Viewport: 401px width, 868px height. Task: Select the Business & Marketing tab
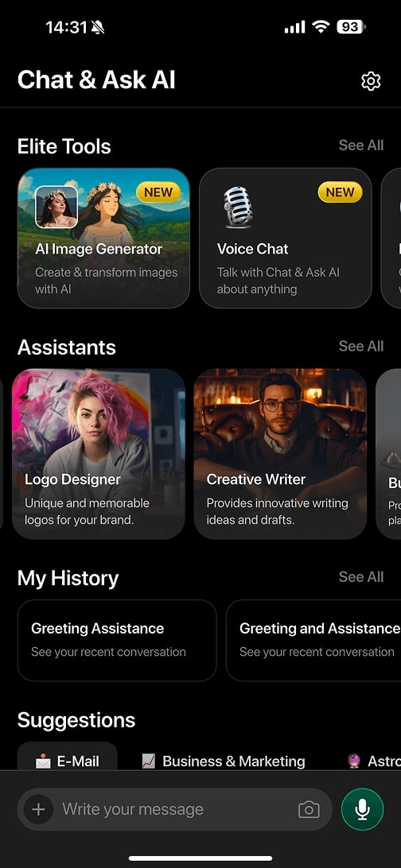[x=224, y=761]
